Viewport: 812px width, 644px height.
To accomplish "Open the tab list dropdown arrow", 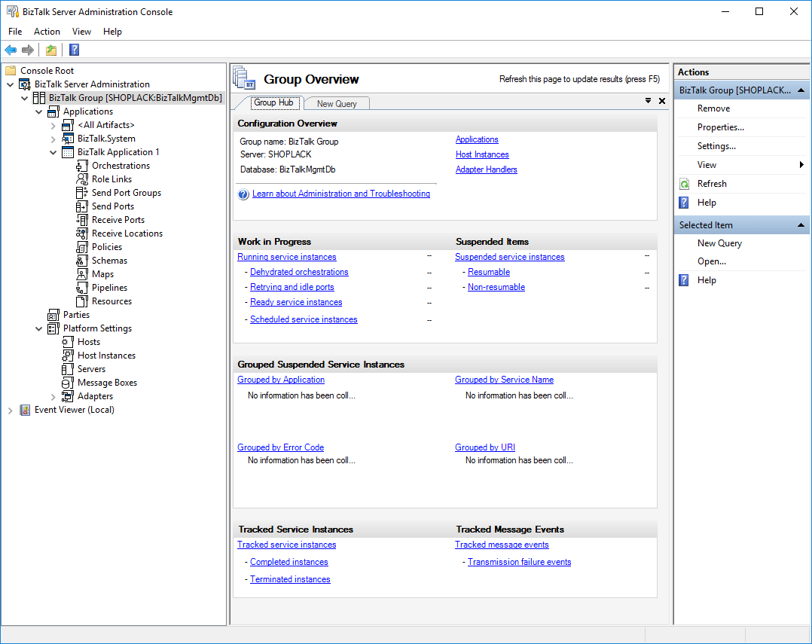I will click(648, 100).
